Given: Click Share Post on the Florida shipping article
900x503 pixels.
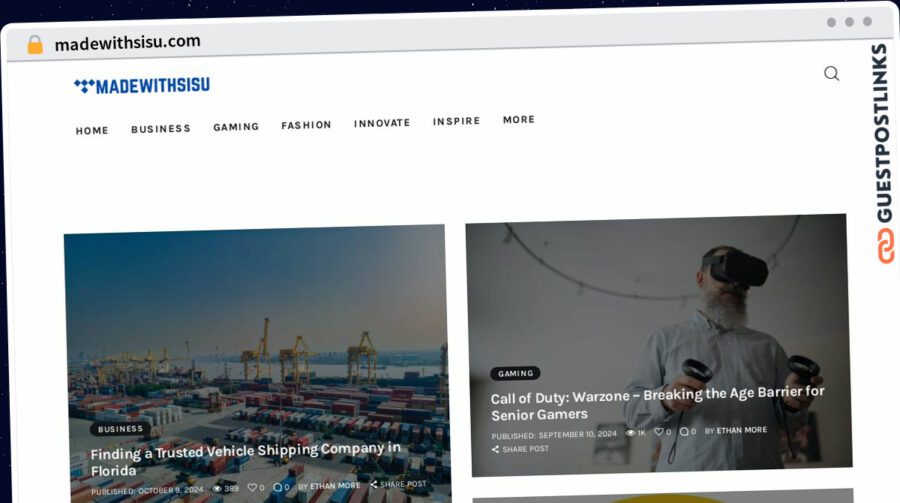Looking at the screenshot, I should [x=398, y=484].
